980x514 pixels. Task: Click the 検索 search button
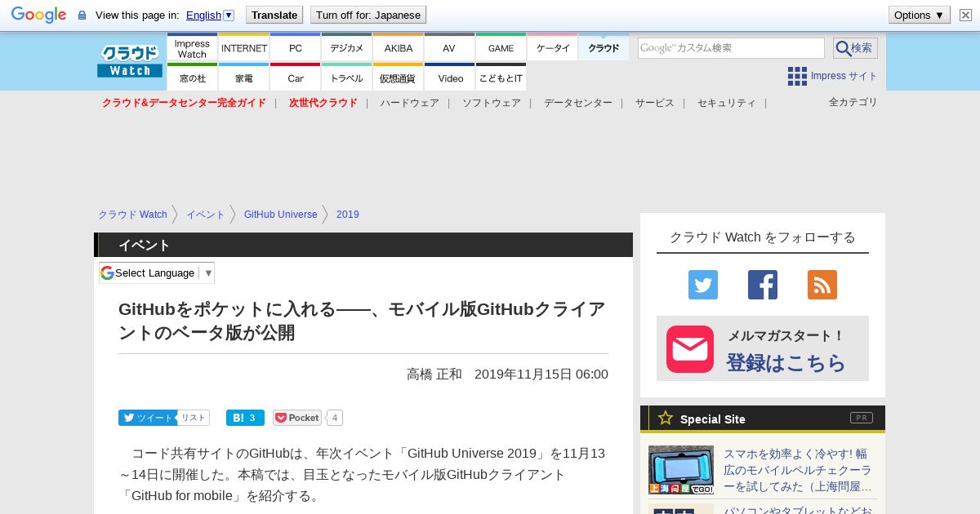click(855, 48)
